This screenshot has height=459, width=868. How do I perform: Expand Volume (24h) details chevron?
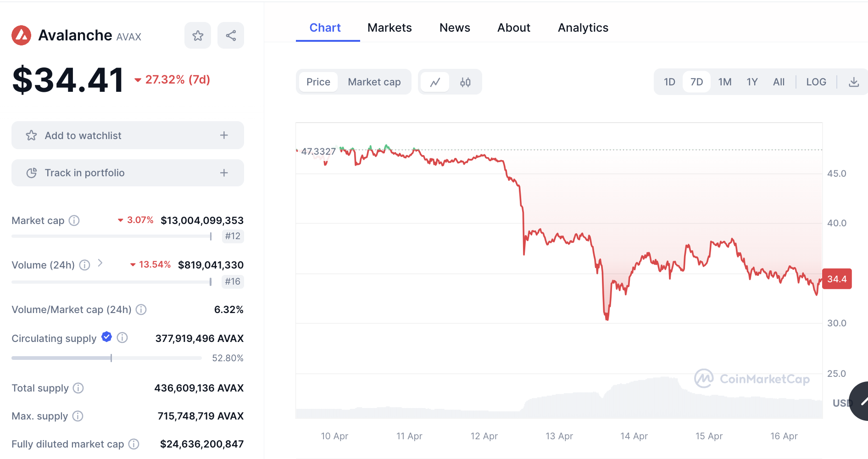(x=100, y=263)
